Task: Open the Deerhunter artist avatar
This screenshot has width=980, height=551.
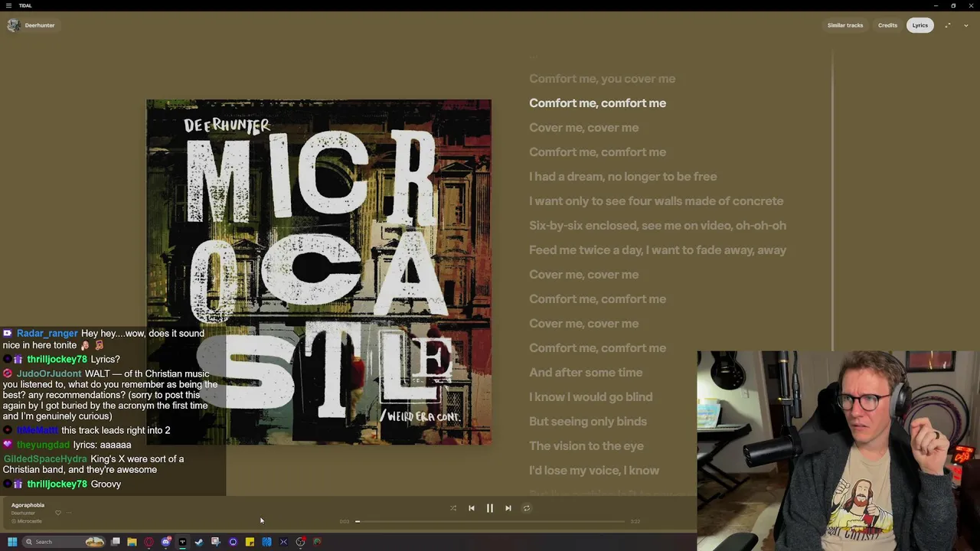Action: (13, 25)
